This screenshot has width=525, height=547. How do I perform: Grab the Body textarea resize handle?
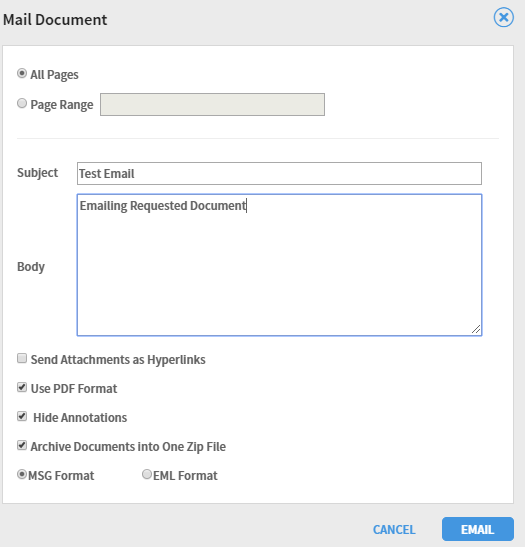tap(476, 329)
